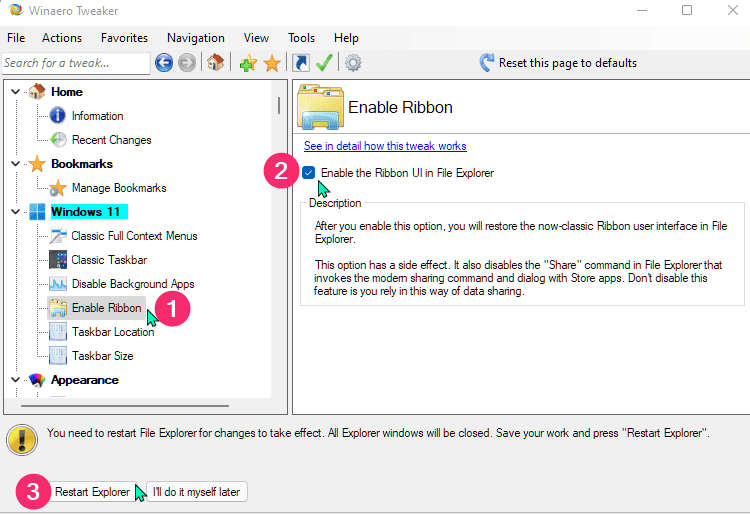Select Taskbar Size tree item
The height and width of the screenshot is (514, 750).
(102, 356)
